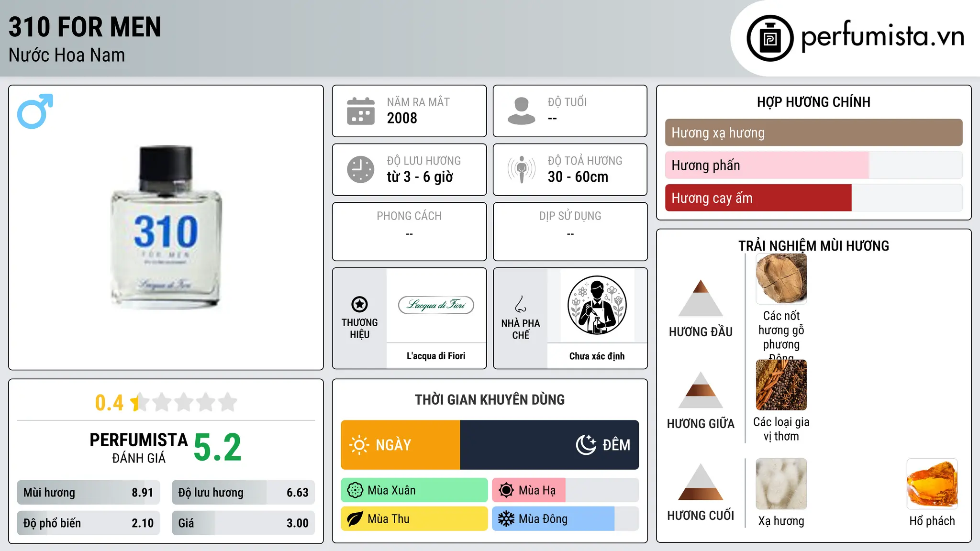Click the sun icon in the Ngày bar

click(x=359, y=445)
